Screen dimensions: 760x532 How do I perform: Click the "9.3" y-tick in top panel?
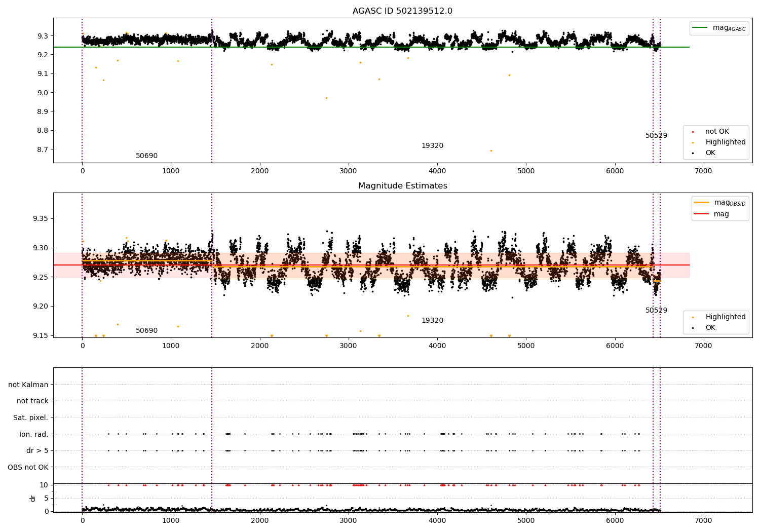coord(42,36)
